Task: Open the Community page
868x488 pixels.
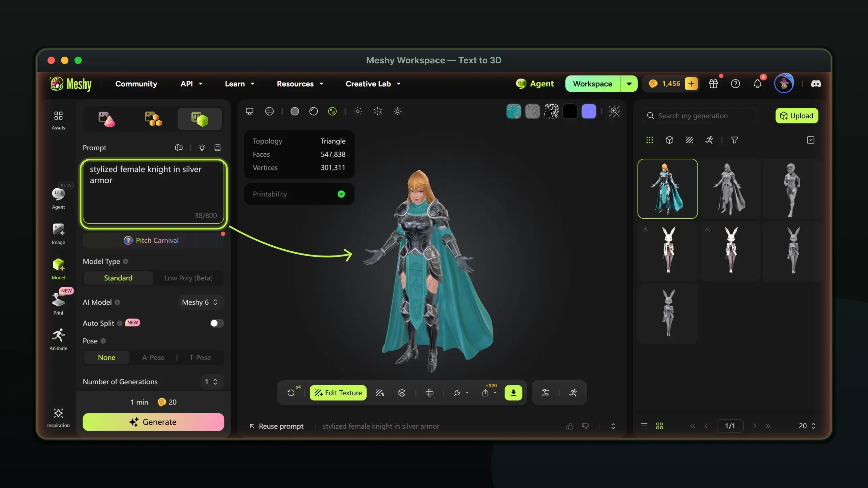Action: (x=136, y=84)
